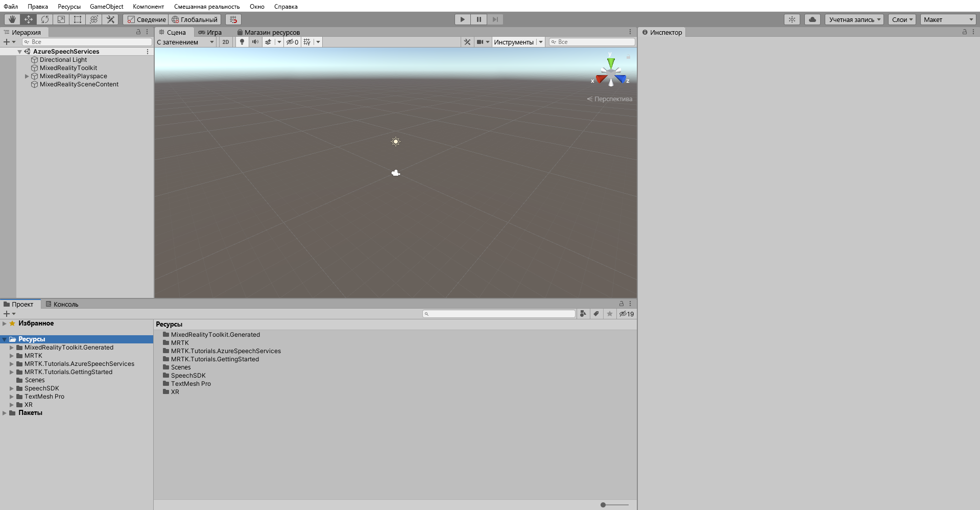Start Play mode
Image resolution: width=980 pixels, height=510 pixels.
pos(463,19)
